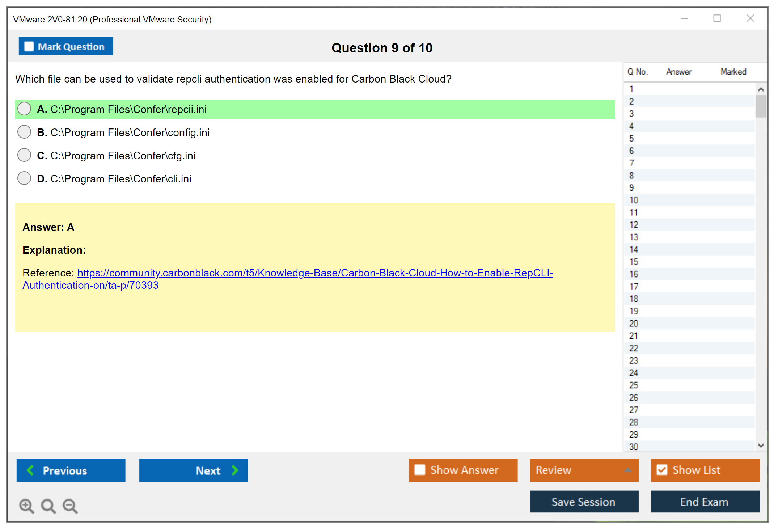The image size is (778, 532).
Task: Click the Save Session button
Action: click(x=584, y=502)
